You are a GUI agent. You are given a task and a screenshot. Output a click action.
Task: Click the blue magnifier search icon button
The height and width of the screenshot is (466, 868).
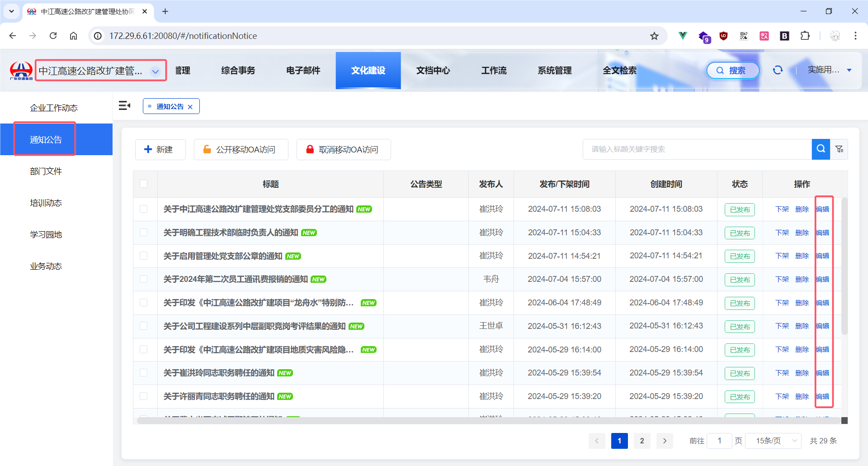(821, 149)
